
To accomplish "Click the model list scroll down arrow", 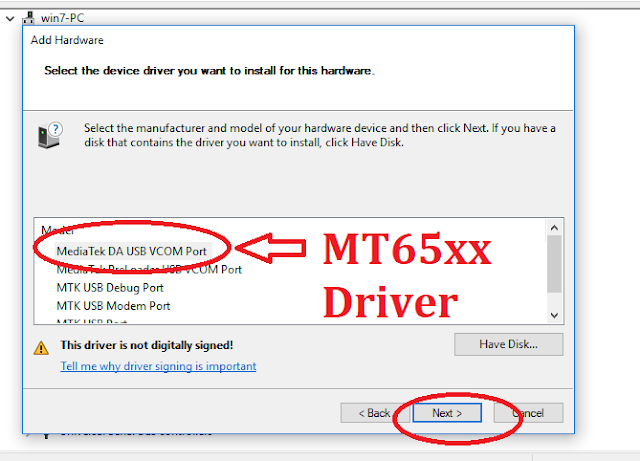I will point(554,315).
